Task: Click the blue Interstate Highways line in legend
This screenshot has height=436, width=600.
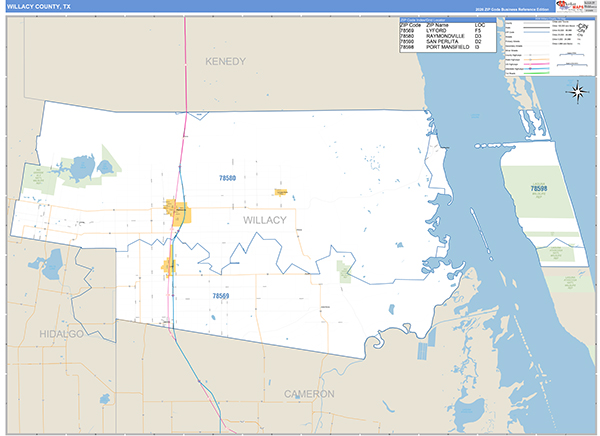Action: 536,69
